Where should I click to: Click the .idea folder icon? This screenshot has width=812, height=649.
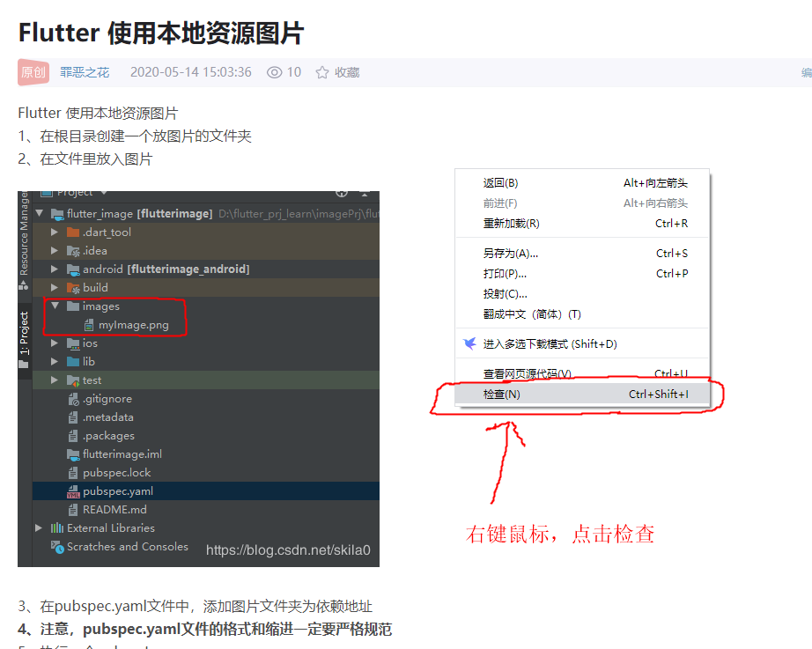pos(73,251)
